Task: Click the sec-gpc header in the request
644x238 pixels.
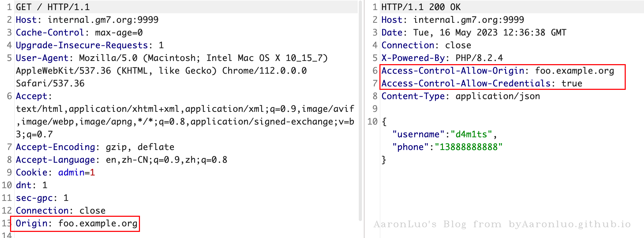Action: [42, 198]
